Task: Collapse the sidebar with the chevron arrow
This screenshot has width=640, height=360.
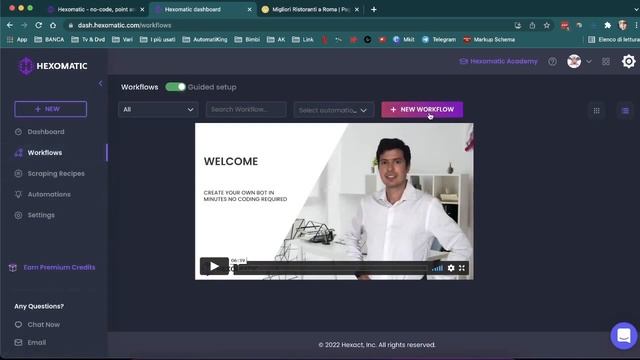Action: 100,83
